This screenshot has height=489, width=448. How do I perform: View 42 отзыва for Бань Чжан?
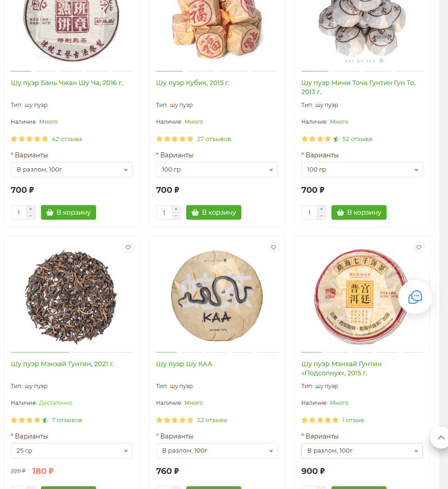(x=67, y=139)
